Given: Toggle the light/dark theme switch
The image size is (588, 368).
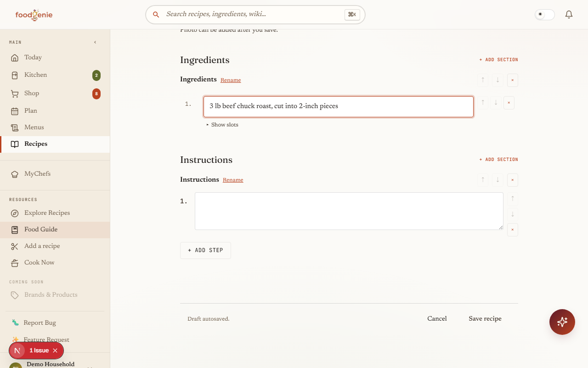Looking at the screenshot, I should pos(544,15).
